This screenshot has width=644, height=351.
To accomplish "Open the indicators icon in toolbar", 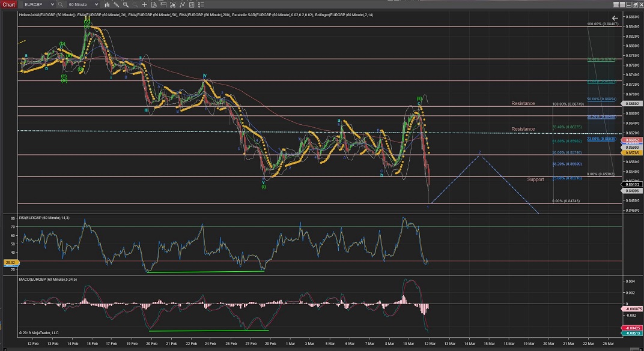I will pyautogui.click(x=172, y=5).
